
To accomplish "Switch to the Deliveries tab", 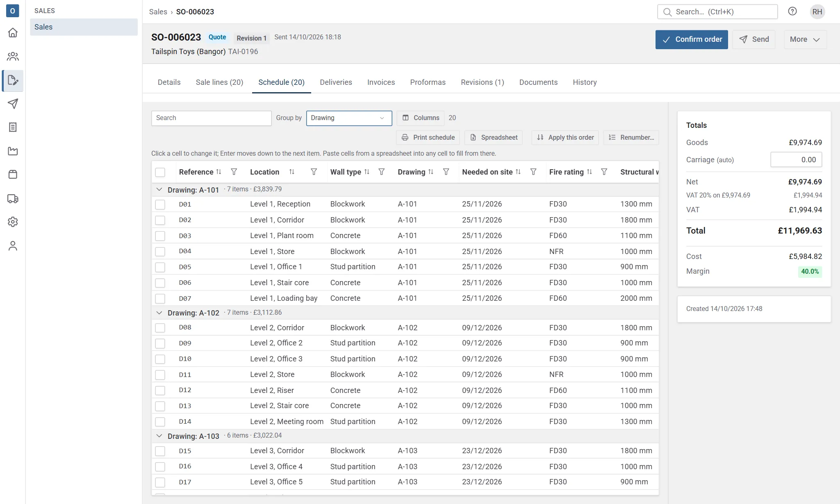I will click(x=336, y=82).
